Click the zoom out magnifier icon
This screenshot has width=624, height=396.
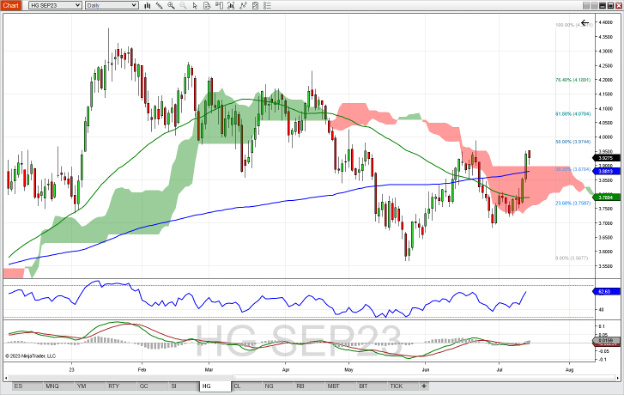click(183, 6)
